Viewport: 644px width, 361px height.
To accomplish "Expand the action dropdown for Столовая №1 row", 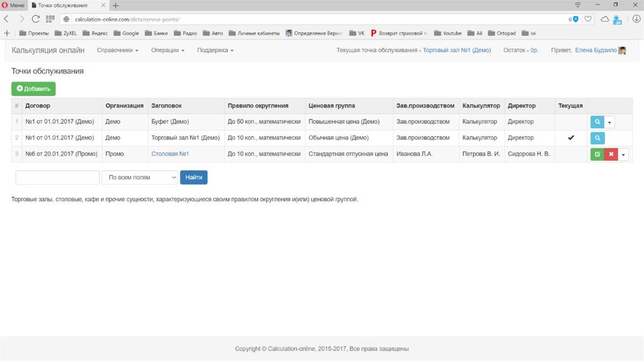I will (x=623, y=154).
